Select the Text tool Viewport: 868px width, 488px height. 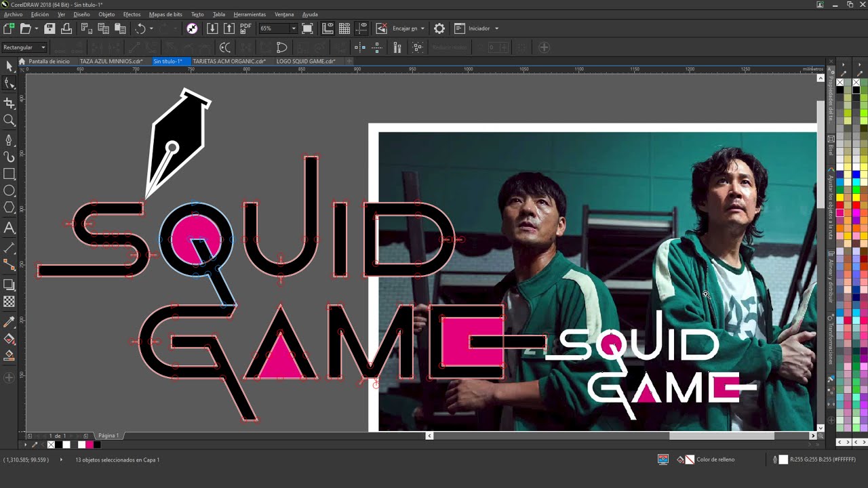9,228
